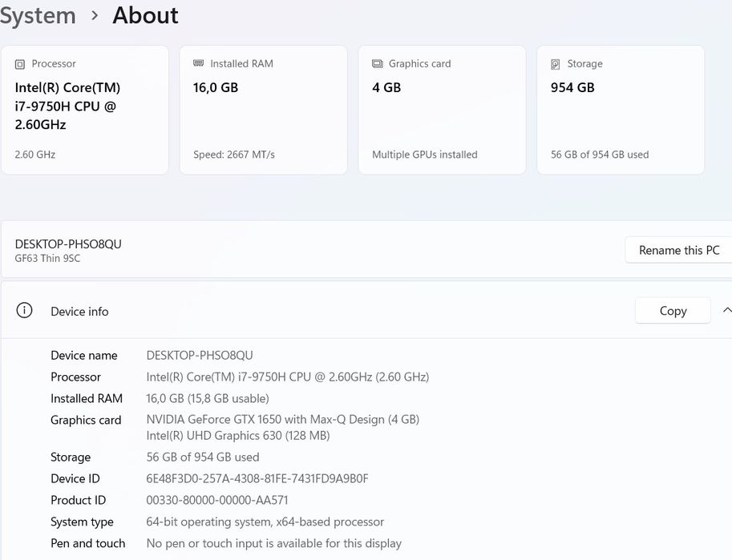Click the GF63 Thin 9SC model text
732x560 pixels.
tap(47, 259)
